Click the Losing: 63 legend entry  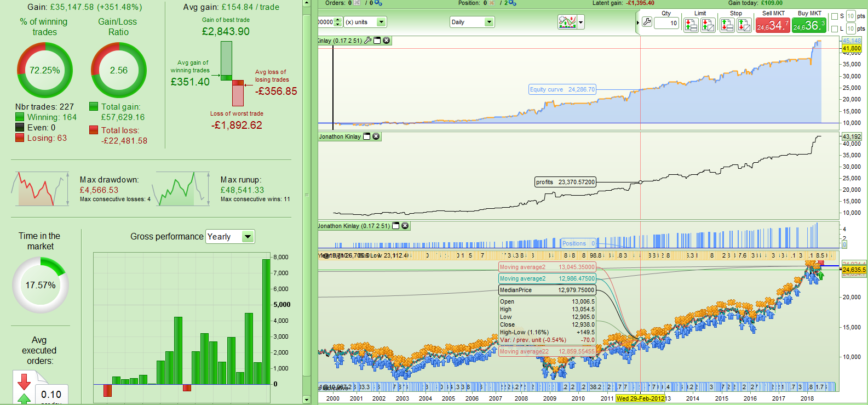click(41, 138)
